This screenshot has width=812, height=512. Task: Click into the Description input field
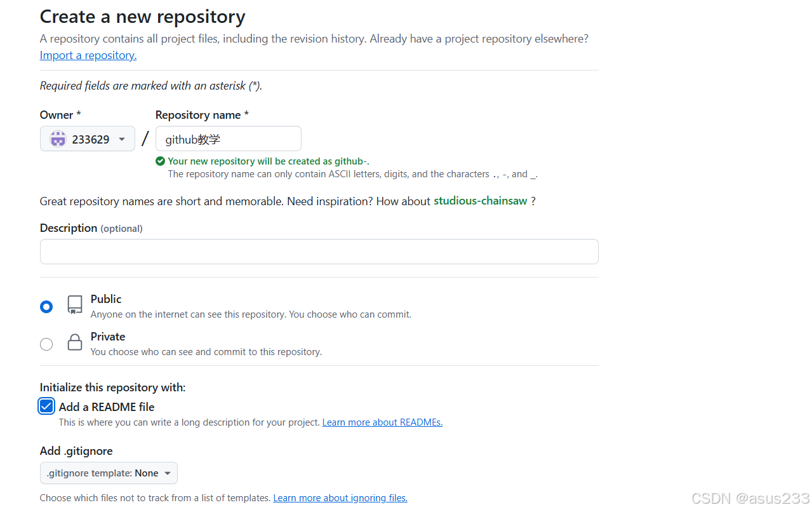(319, 252)
